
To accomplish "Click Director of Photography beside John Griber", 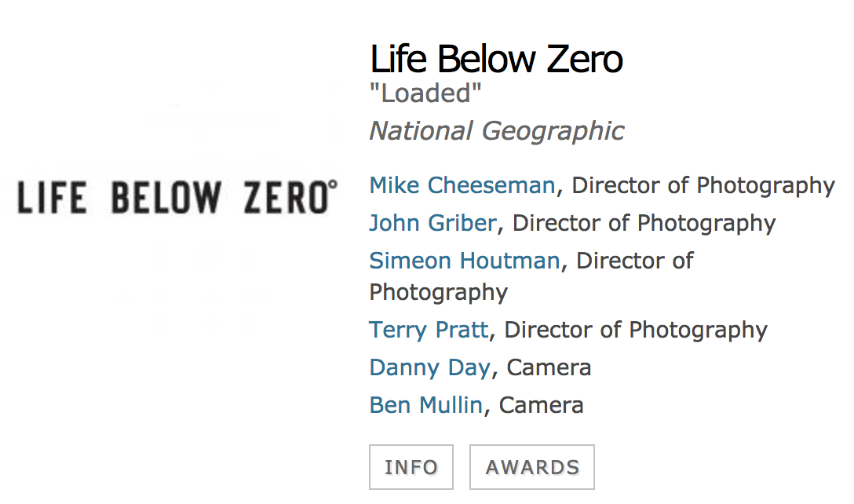I will (x=644, y=224).
